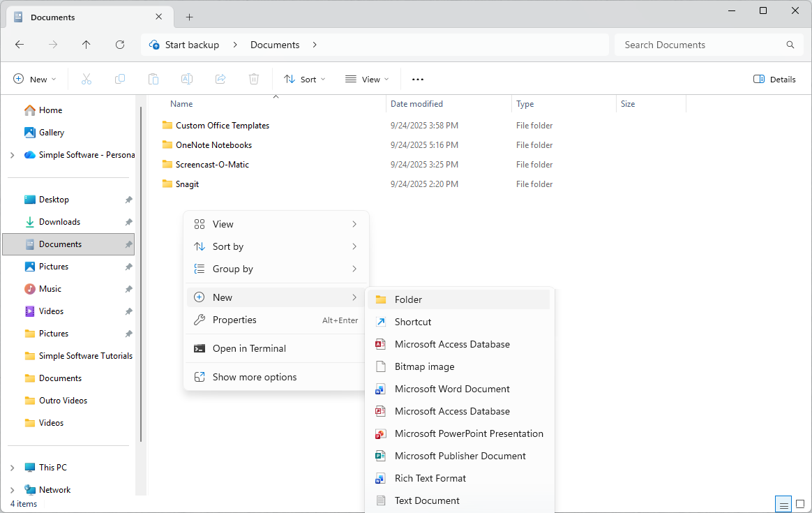Click the Share icon in toolbar
This screenshot has height=513, width=812.
tap(220, 80)
